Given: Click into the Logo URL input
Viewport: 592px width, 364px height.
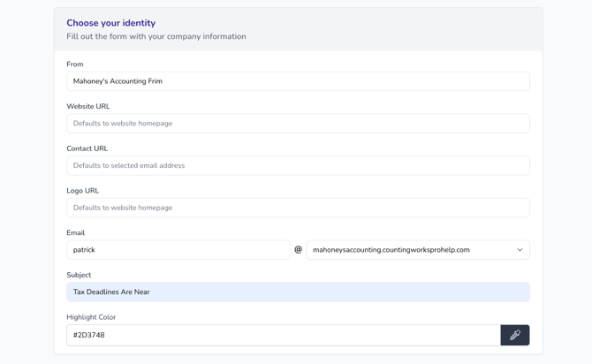Looking at the screenshot, I should pos(298,208).
